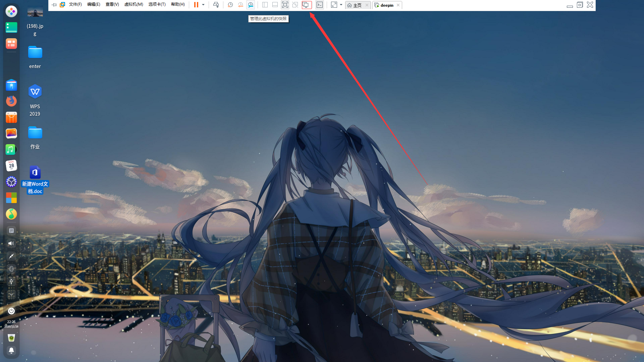The image size is (644, 362).
Task: Click the revert to snapshot icon
Action: coord(240,5)
